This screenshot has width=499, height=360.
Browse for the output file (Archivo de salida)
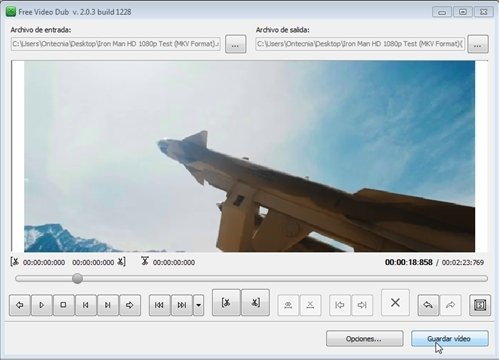tap(478, 44)
